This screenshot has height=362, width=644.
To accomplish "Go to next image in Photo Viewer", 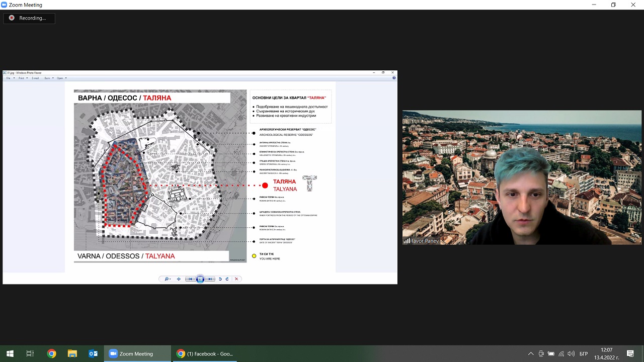I will point(210,279).
